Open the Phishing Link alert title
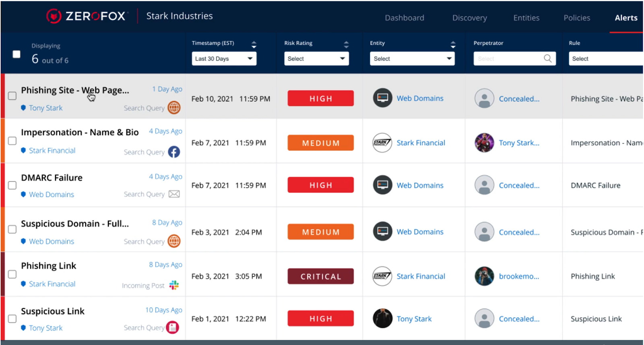Viewport: 644px width, 345px height. [49, 266]
